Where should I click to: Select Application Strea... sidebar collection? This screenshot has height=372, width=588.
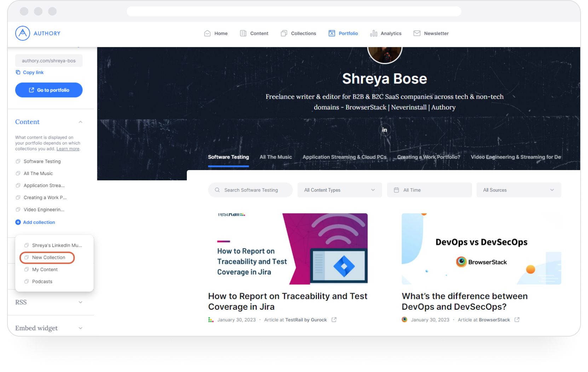tap(40, 185)
